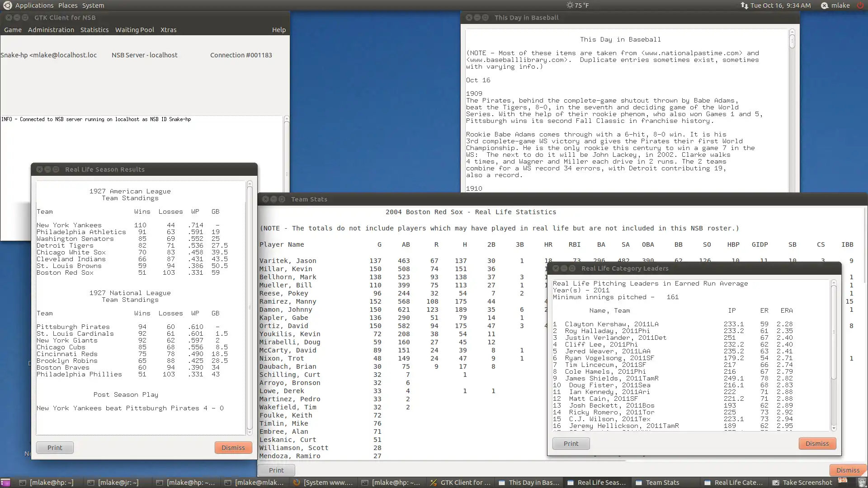Click the Team Stats horizontal scrollbar

(x=442, y=461)
